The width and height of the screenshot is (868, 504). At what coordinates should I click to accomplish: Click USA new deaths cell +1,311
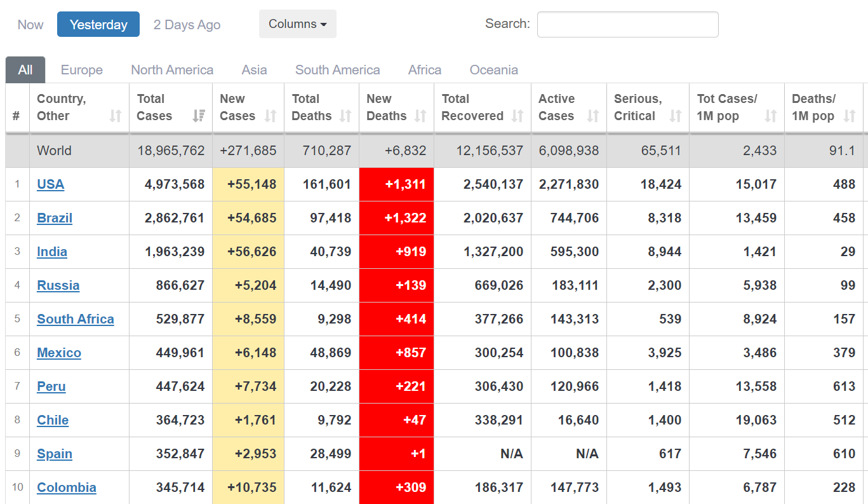point(396,184)
